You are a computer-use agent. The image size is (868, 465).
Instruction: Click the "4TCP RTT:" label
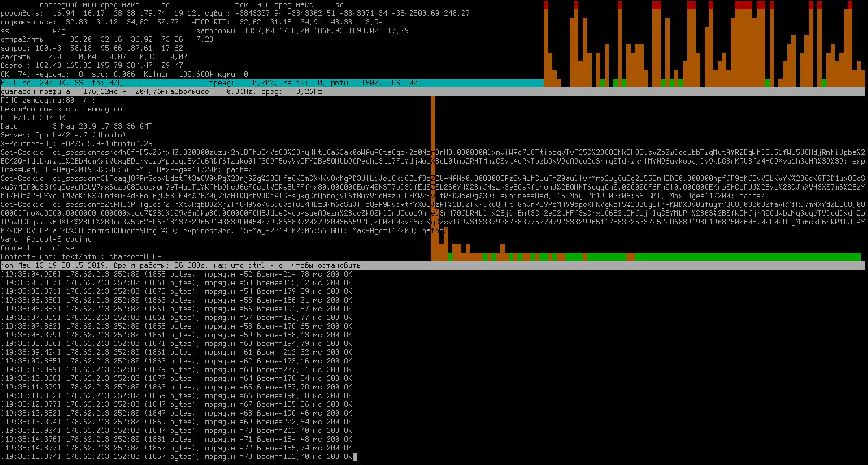click(211, 22)
